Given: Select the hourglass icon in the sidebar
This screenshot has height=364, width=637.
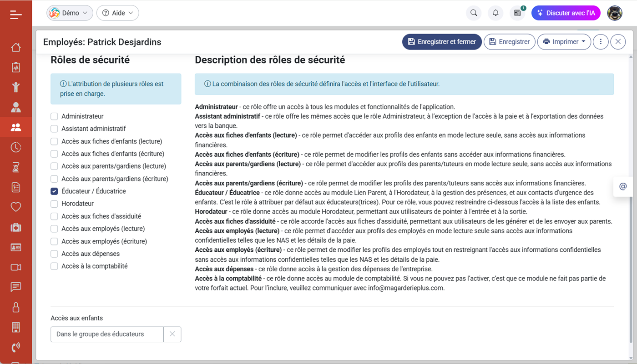Looking at the screenshot, I should coord(15,167).
